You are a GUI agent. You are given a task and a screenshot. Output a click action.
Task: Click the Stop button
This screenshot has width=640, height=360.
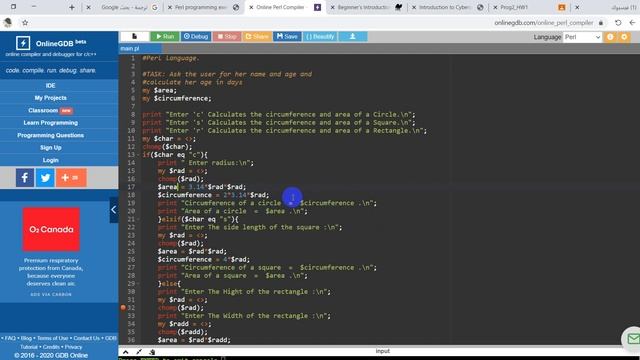[x=227, y=36]
